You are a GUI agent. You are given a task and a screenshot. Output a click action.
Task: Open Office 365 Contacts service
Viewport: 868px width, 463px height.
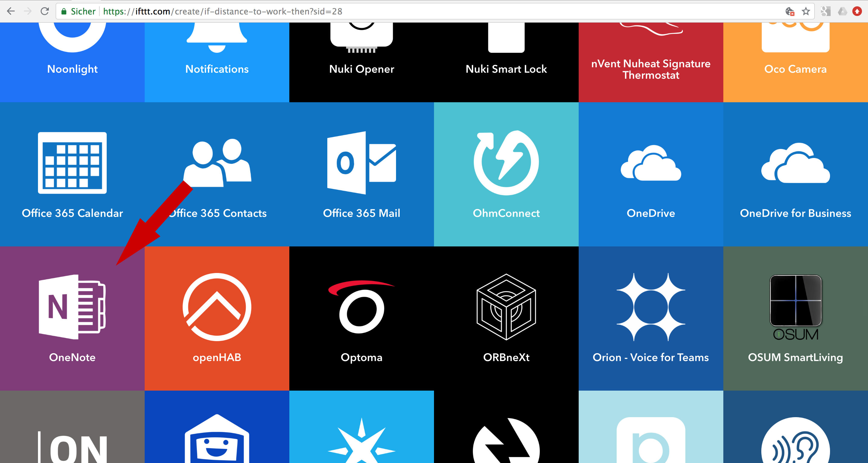(x=217, y=174)
